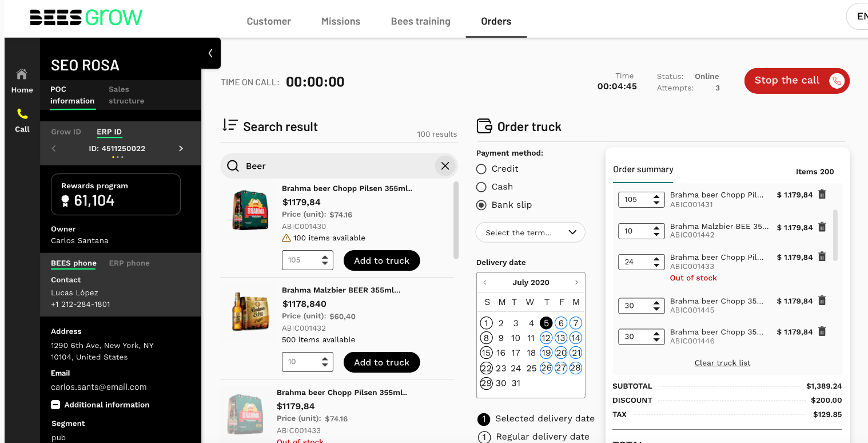The height and width of the screenshot is (443, 868).
Task: Collapse Additional information section
Action: 55,405
